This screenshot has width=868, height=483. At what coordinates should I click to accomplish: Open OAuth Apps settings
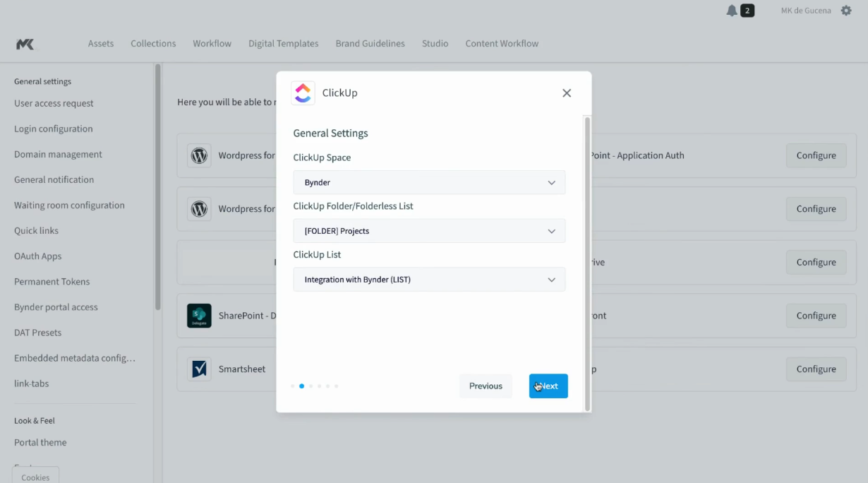[x=38, y=256]
